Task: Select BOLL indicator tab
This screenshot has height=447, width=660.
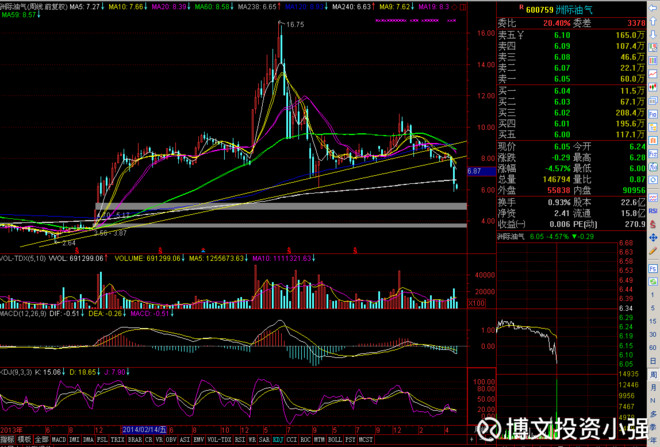Action: coord(335,440)
